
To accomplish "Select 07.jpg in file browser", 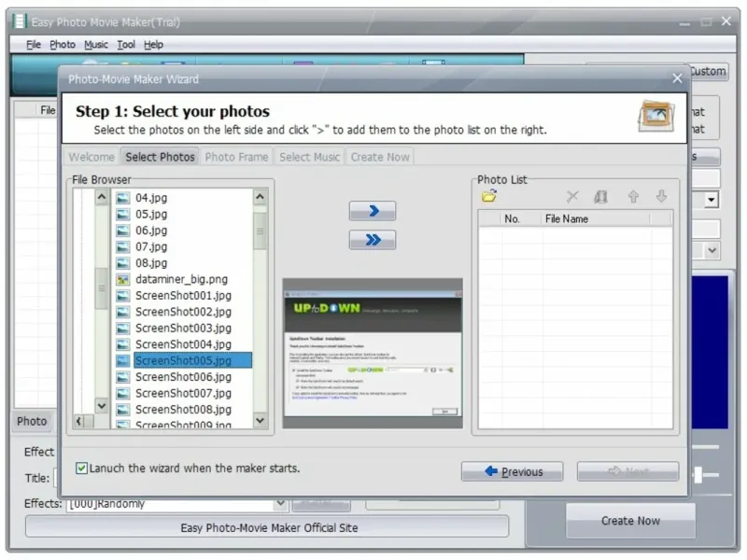I will coord(151,246).
